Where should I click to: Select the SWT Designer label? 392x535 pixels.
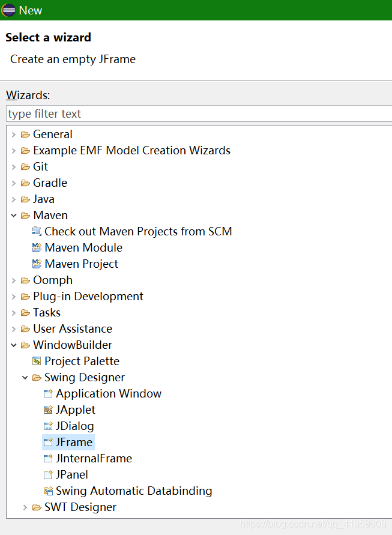[x=80, y=507]
